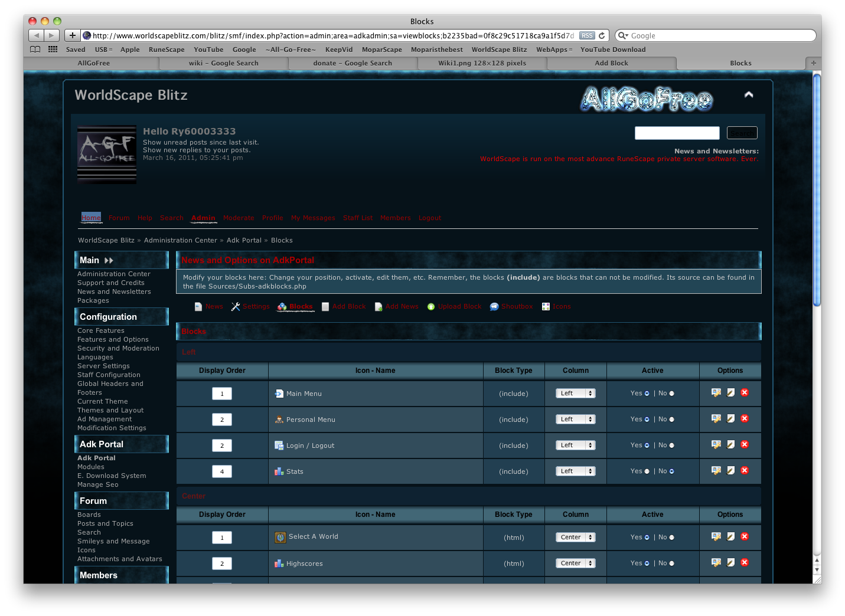The width and height of the screenshot is (845, 616).
Task: Switch to the Add Block browser tab
Action: click(611, 63)
